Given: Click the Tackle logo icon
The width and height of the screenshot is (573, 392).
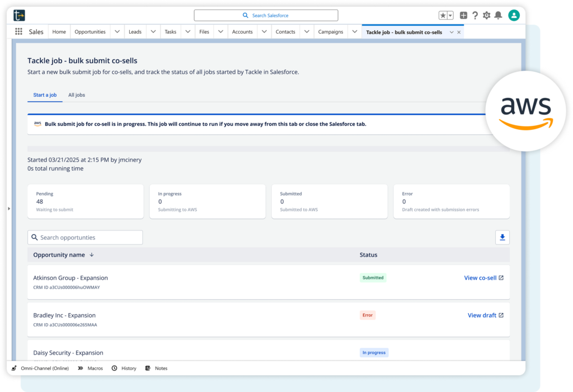Looking at the screenshot, I should (19, 15).
